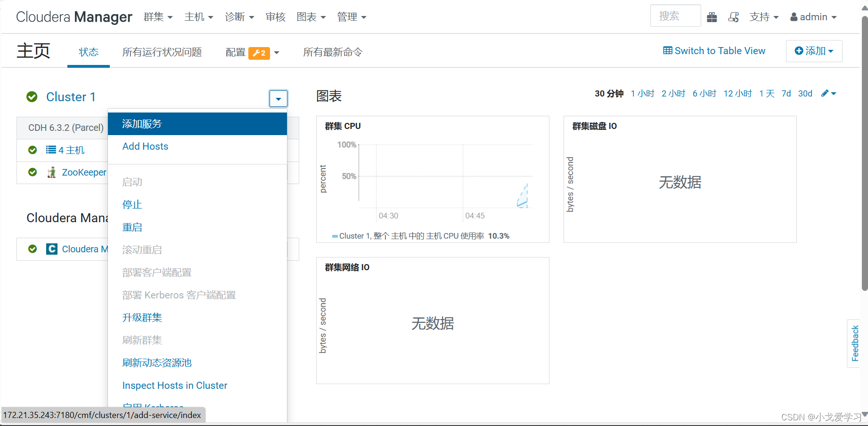The width and height of the screenshot is (868, 426).
Task: Click the green status icon beside 4 主机
Action: [33, 150]
